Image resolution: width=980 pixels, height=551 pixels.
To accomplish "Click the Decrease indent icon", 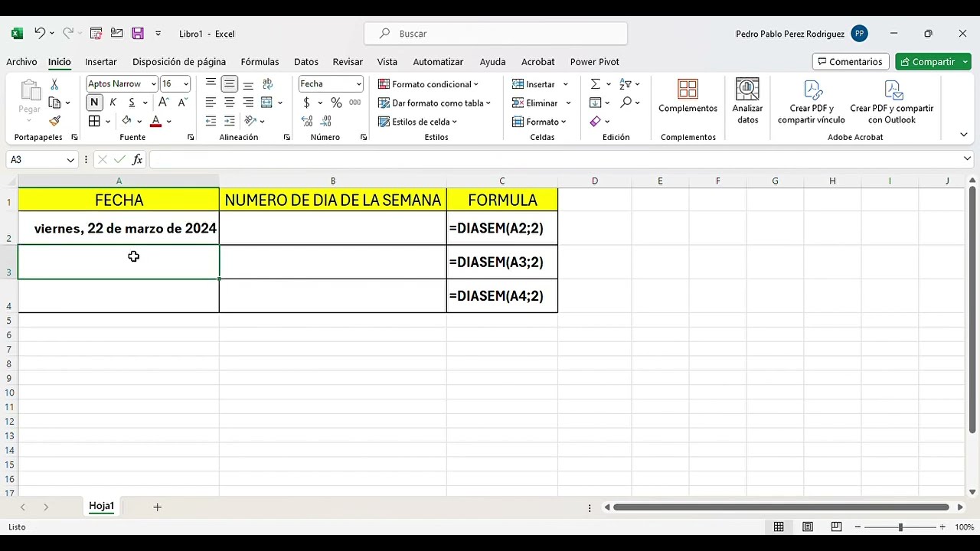I will point(211,121).
